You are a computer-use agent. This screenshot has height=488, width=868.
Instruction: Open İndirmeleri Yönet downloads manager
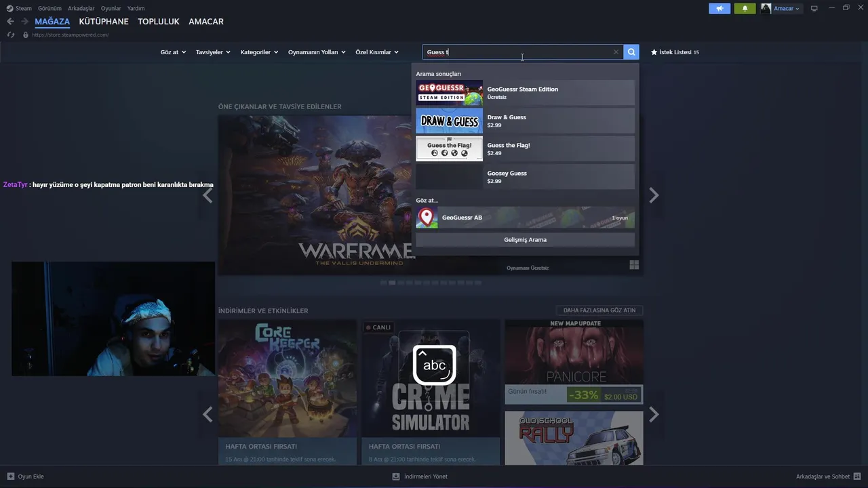point(420,476)
